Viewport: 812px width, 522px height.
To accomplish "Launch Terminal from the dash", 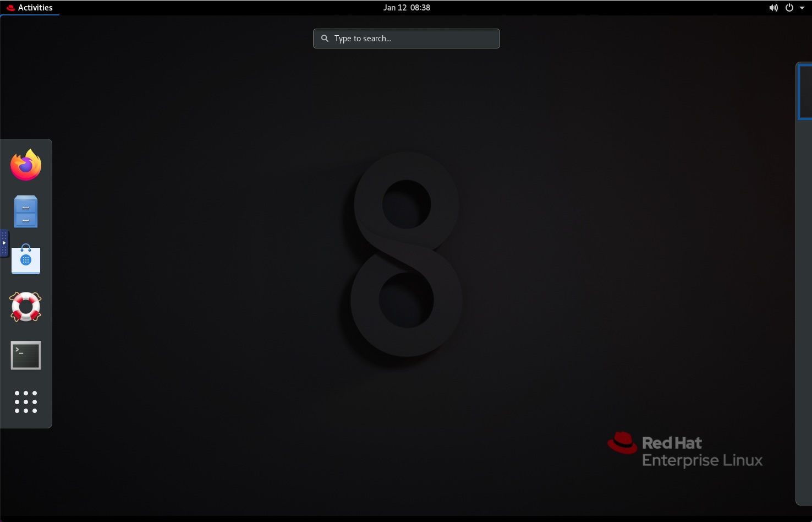I will [26, 355].
